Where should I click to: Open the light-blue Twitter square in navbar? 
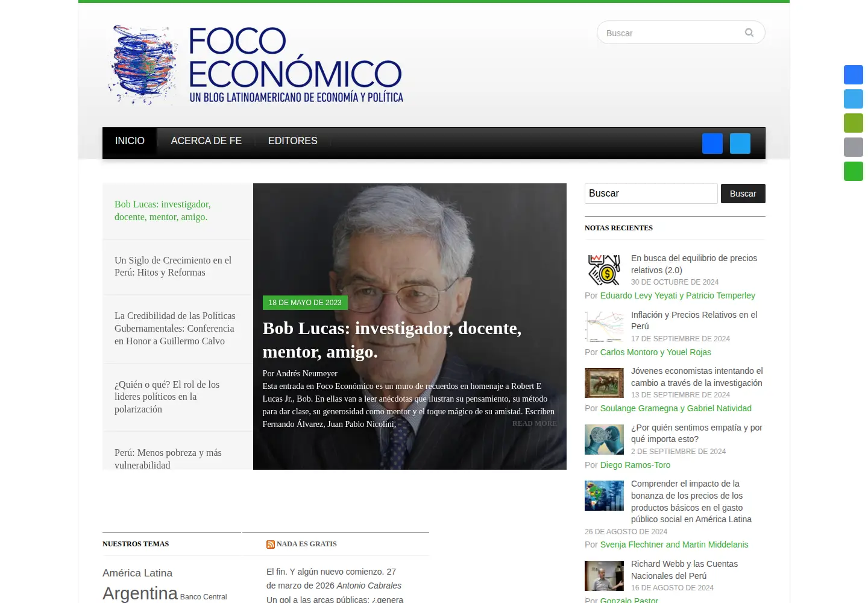(x=740, y=144)
